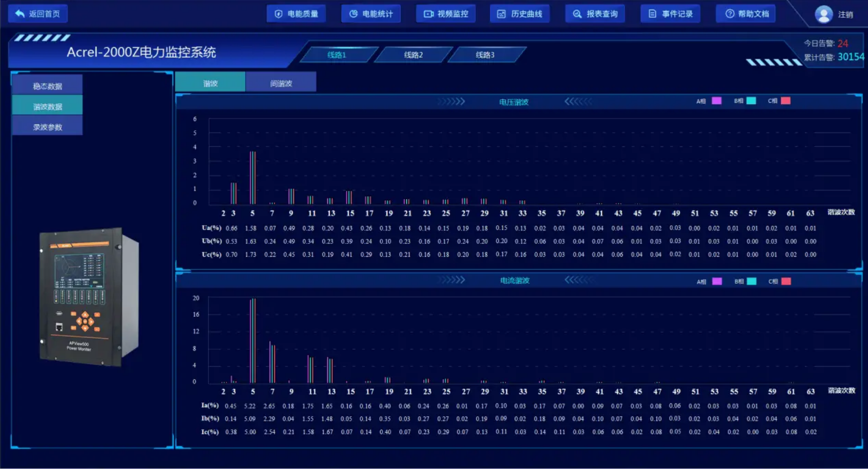Click the pie chart icon on 电能统计
Image resolution: width=868 pixels, height=469 pixels.
click(353, 14)
